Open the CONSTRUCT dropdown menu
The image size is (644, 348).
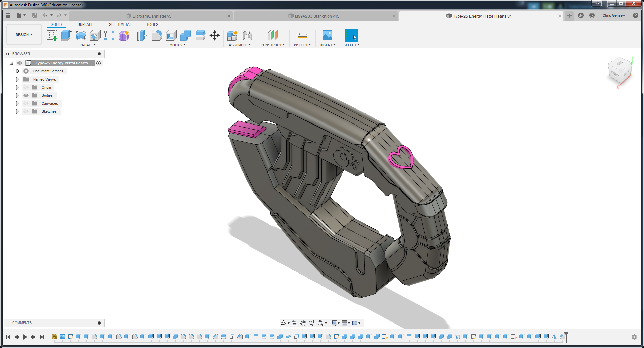[272, 45]
